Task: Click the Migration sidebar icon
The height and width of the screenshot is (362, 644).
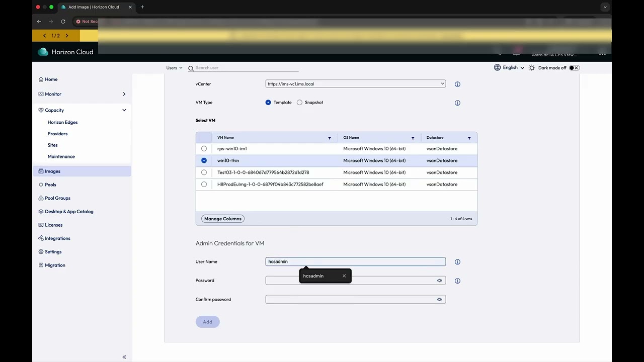Action: point(41,265)
